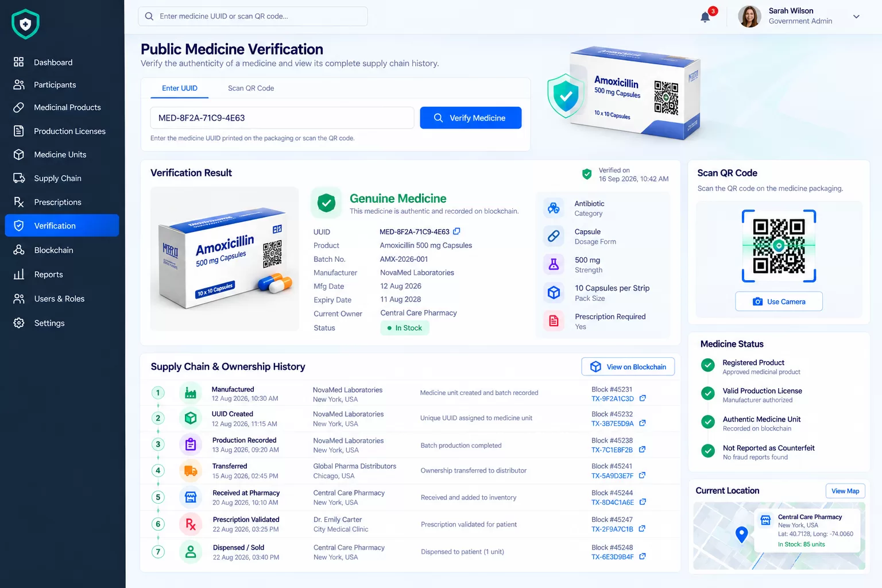Open transaction link TX-9F2A1C3D
This screenshot has height=588, width=882.
pos(613,399)
